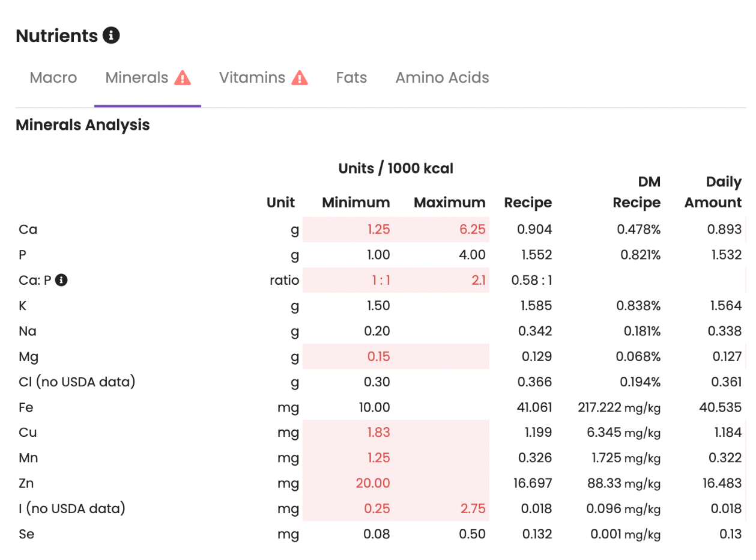Open the Amino Acids tab

click(442, 78)
